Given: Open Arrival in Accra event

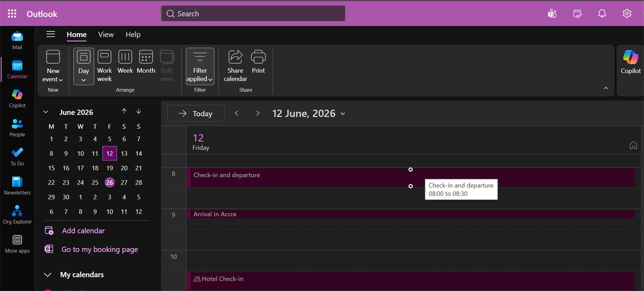Looking at the screenshot, I should [x=411, y=214].
